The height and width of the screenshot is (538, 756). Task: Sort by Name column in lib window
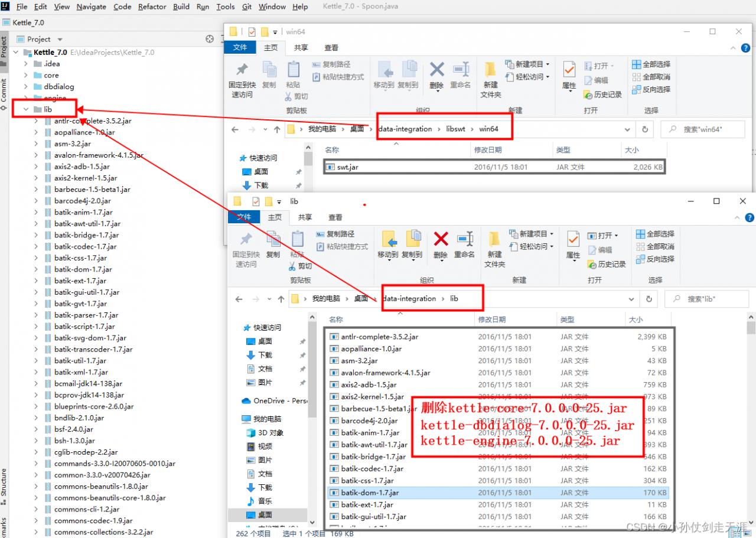coord(335,319)
